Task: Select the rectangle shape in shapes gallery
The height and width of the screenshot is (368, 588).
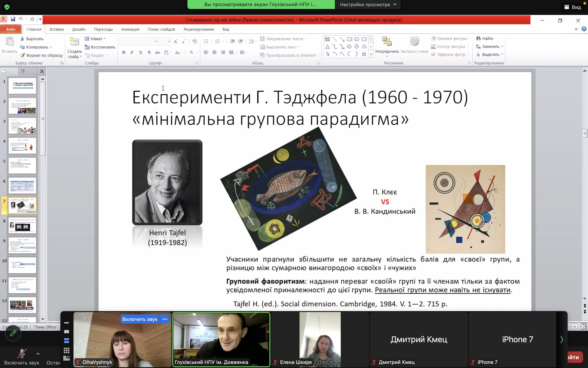Action: [349, 39]
